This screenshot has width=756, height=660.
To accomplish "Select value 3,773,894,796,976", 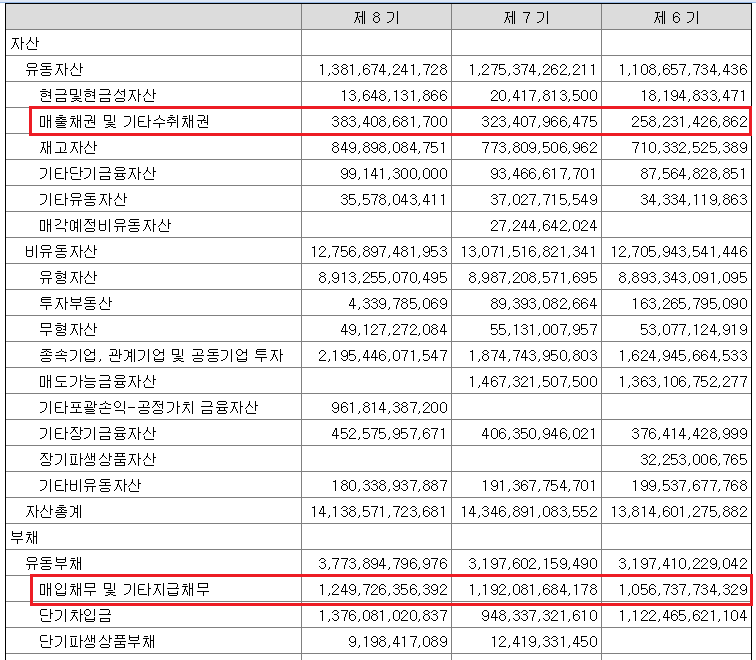I will point(383,564).
